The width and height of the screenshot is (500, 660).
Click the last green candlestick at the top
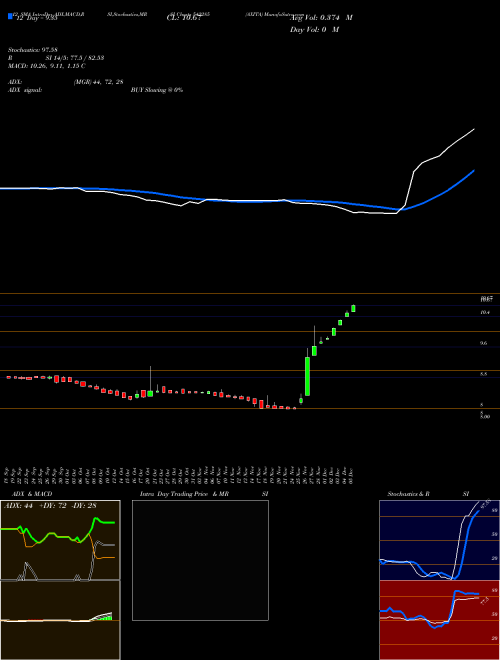point(353,309)
